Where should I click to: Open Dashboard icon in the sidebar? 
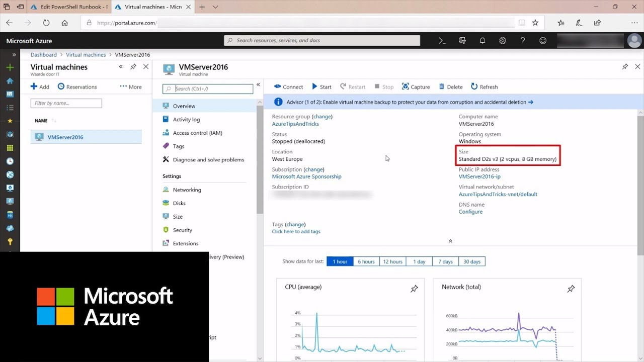coord(10,94)
